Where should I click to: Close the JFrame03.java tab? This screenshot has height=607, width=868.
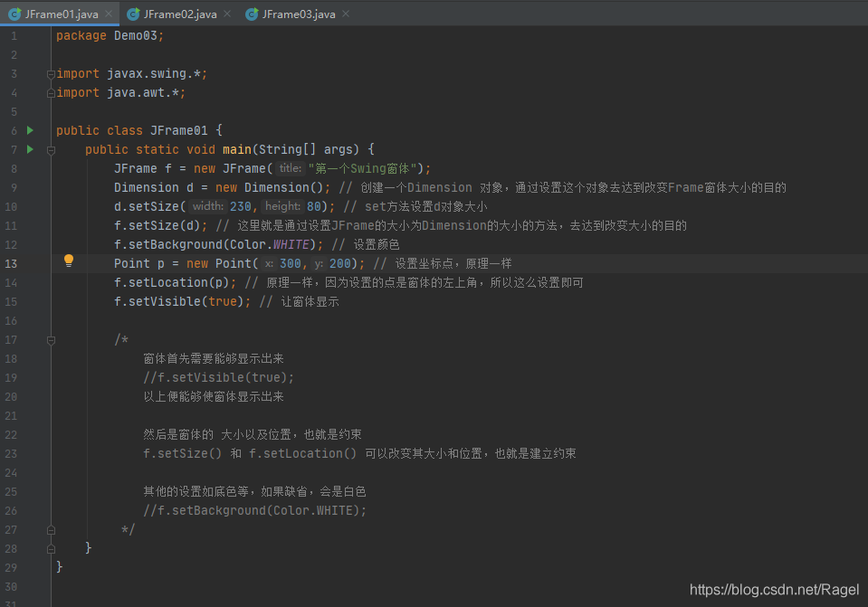[344, 14]
